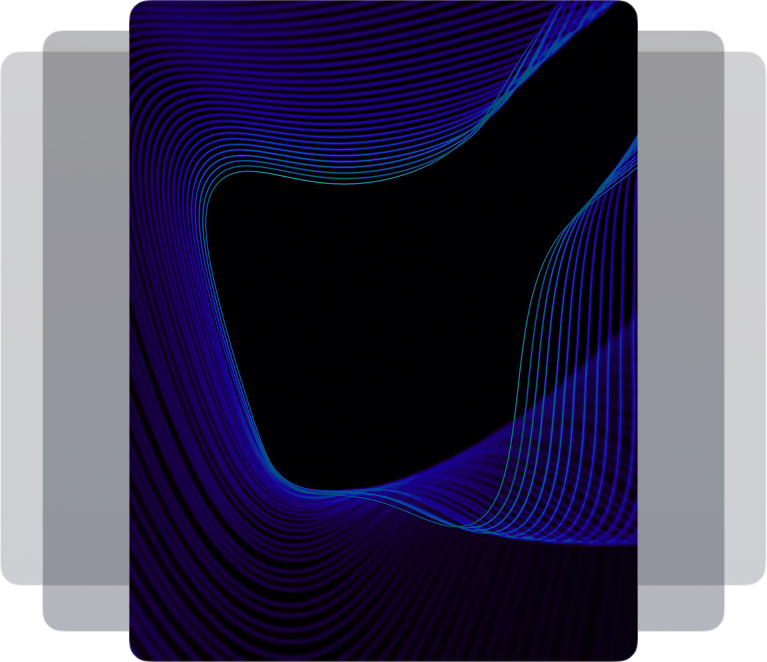Click the bottom edge of the second right card

tap(680, 630)
